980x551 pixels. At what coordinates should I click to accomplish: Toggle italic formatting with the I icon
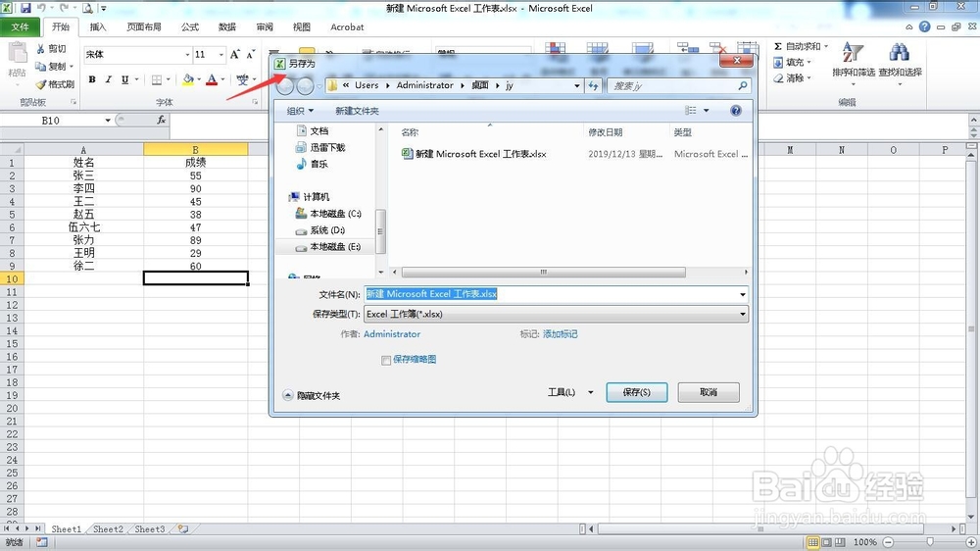click(x=108, y=79)
